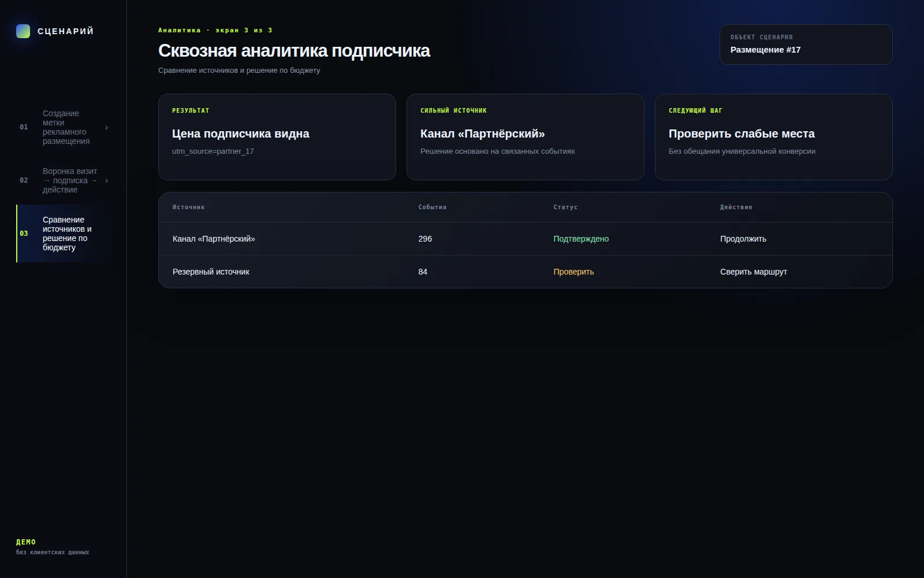Click the utm_source=partner_17 text
This screenshot has height=578, width=924.
coord(213,151)
